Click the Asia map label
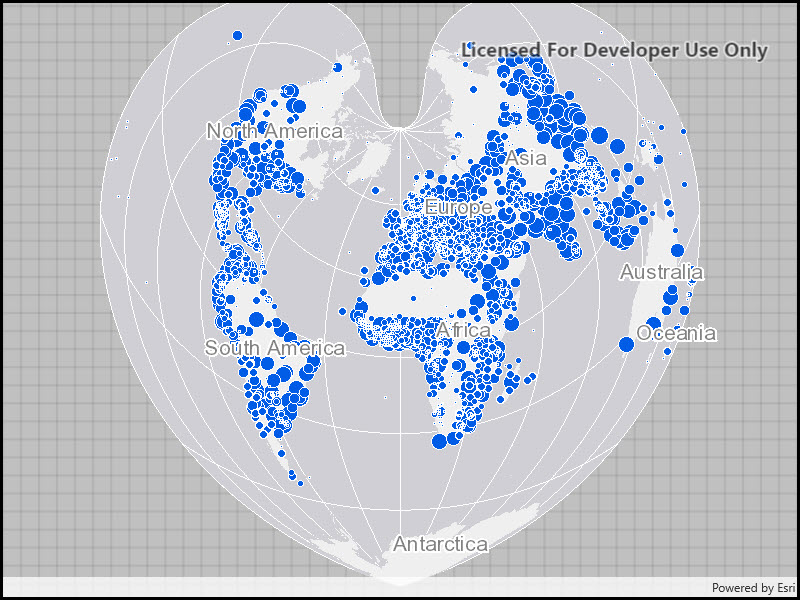 pos(526,158)
